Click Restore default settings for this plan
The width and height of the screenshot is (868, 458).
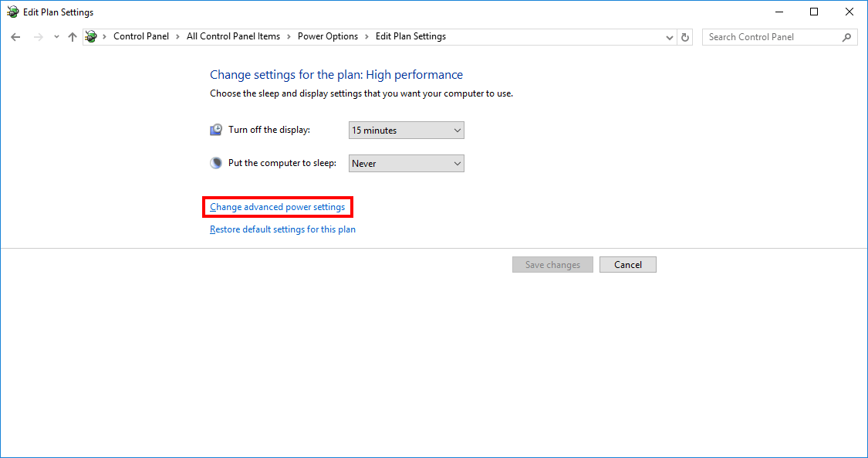[x=282, y=229]
